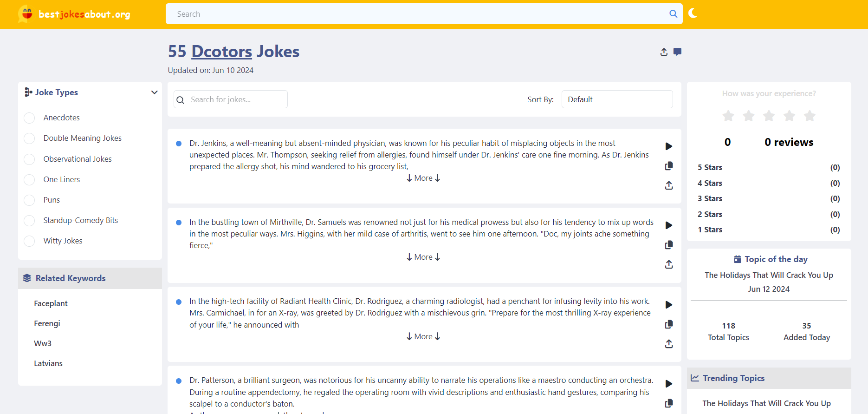Click the 35 Added Today count
Viewport: 868px width, 414px height.
(x=807, y=332)
